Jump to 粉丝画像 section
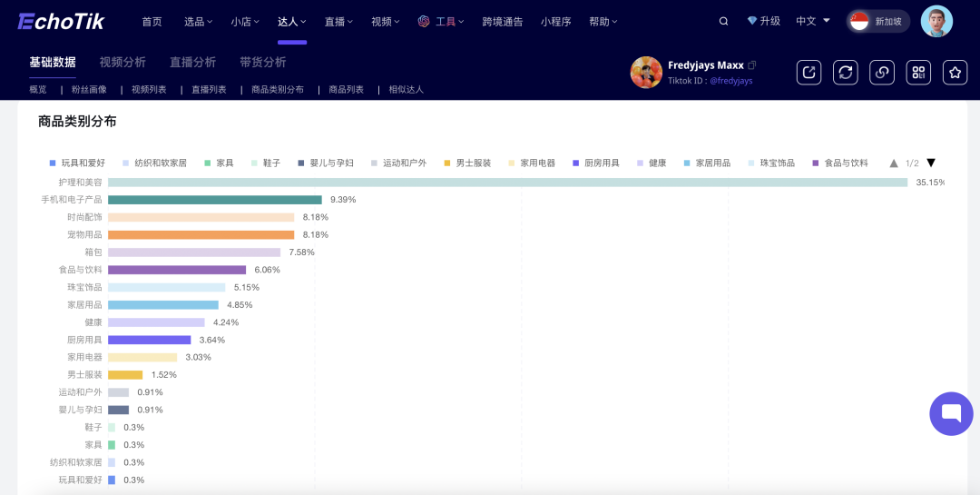980x495 pixels. pyautogui.click(x=89, y=90)
